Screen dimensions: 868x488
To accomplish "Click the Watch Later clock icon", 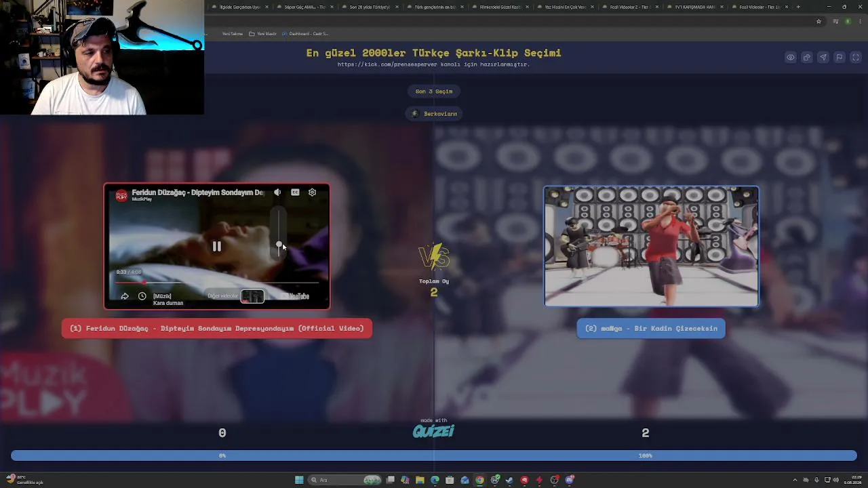I will point(142,296).
